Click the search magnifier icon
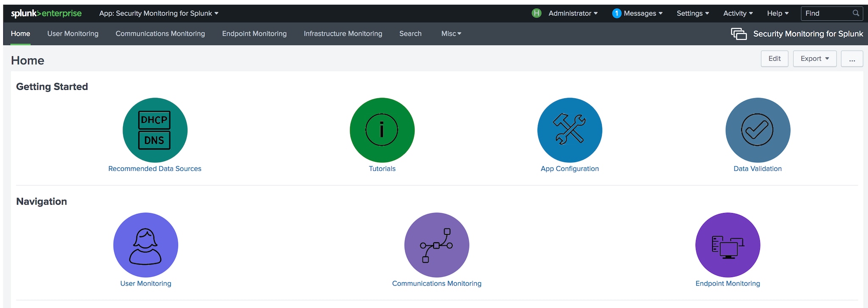This screenshot has height=308, width=868. coord(856,13)
